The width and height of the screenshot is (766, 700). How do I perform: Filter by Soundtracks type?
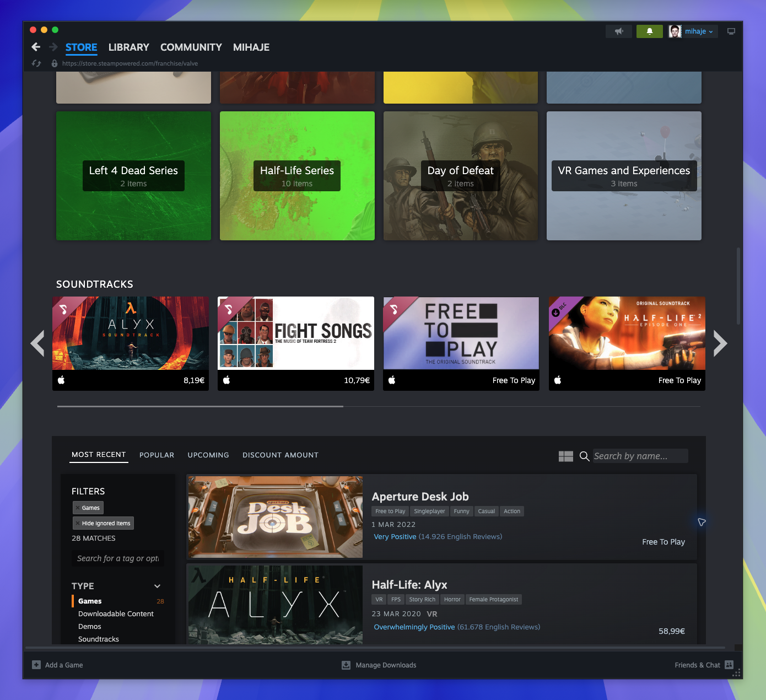tap(99, 639)
